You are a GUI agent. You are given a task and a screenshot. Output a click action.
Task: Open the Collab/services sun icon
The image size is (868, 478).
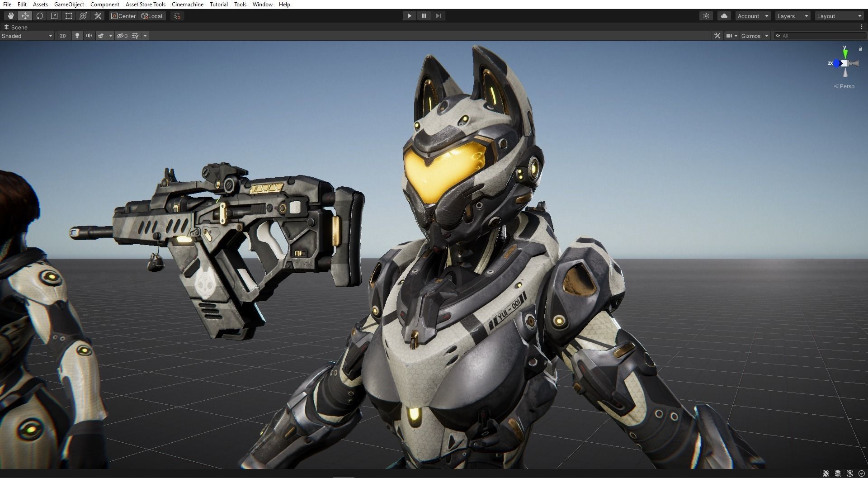coord(706,16)
